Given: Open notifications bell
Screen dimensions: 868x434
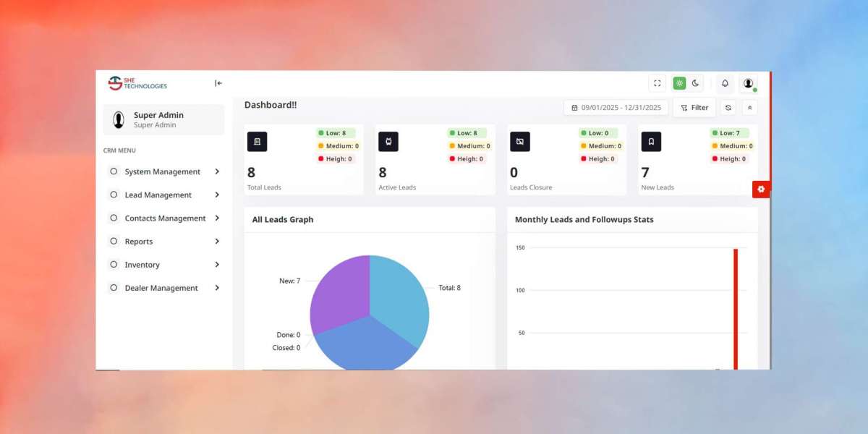Looking at the screenshot, I should coord(725,83).
